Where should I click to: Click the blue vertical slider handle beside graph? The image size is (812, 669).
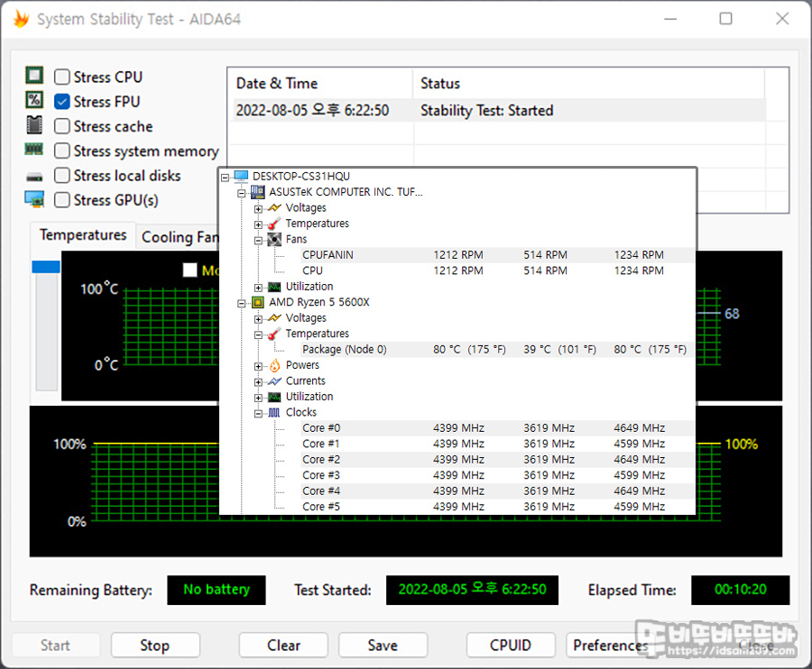(x=46, y=267)
